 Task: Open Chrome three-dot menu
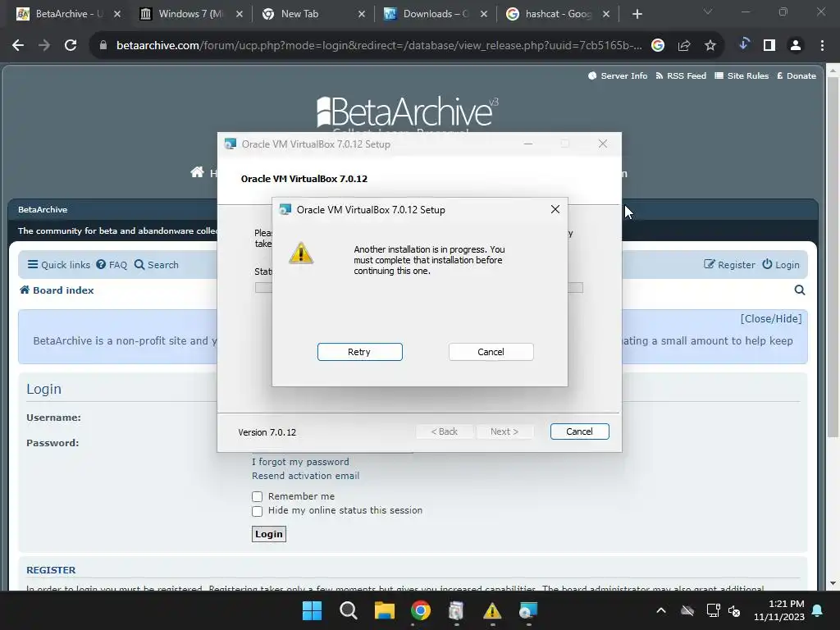point(822,46)
